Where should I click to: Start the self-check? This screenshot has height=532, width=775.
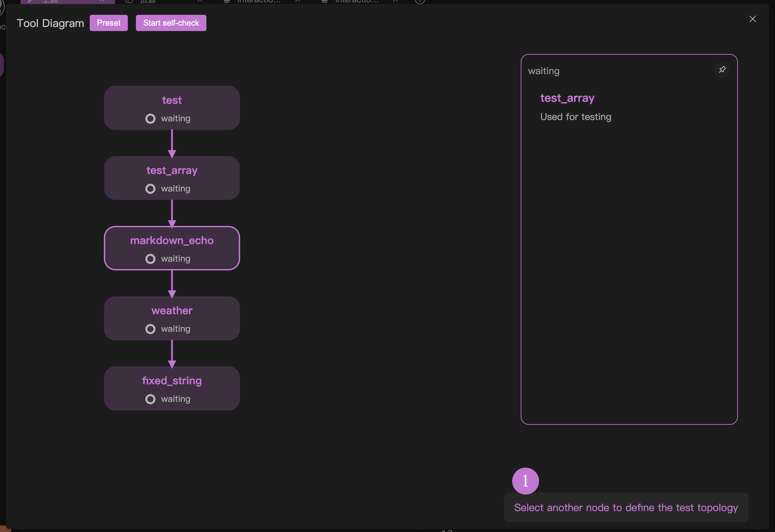171,23
